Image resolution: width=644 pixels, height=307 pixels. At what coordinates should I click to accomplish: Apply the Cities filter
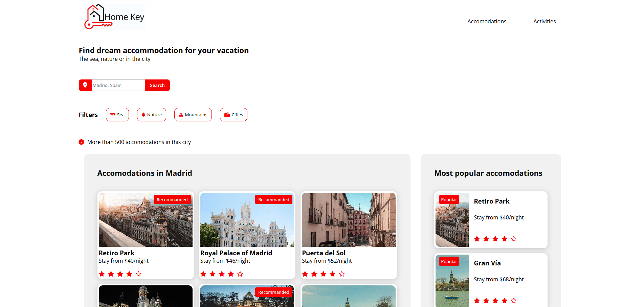[x=234, y=115]
